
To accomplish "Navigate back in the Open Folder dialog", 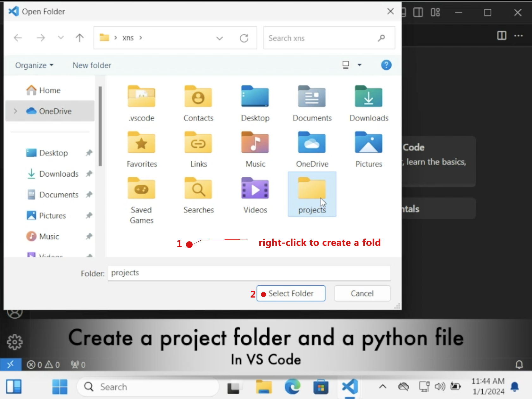I will (18, 38).
